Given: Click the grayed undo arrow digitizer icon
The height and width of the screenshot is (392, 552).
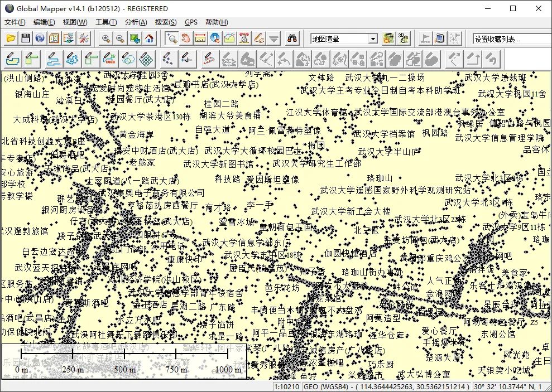Looking at the screenshot, I should pos(491,59).
